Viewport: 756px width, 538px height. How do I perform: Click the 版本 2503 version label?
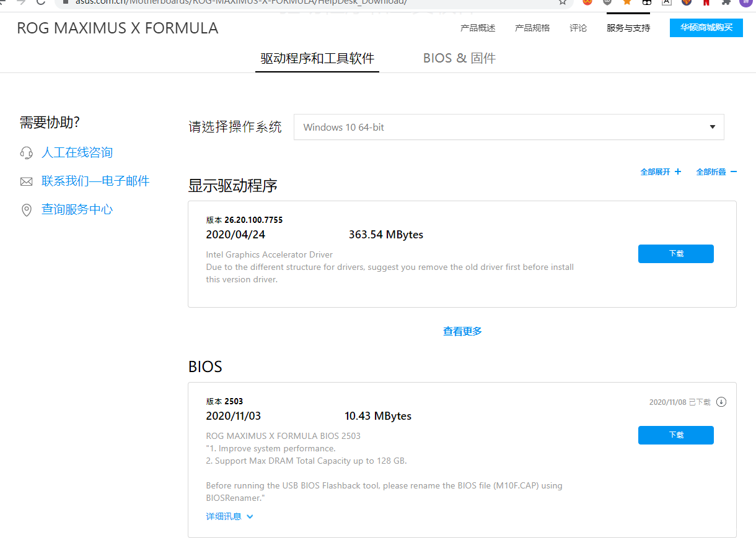tap(224, 401)
